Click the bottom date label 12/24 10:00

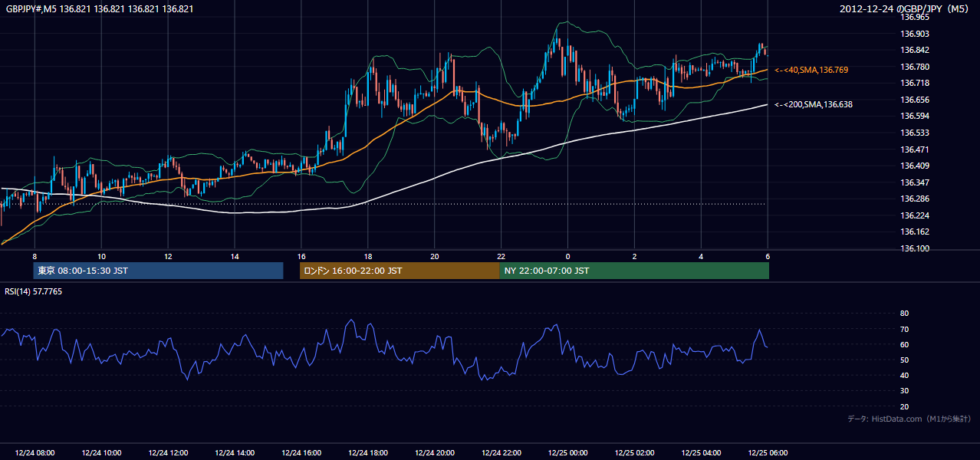pos(101,453)
